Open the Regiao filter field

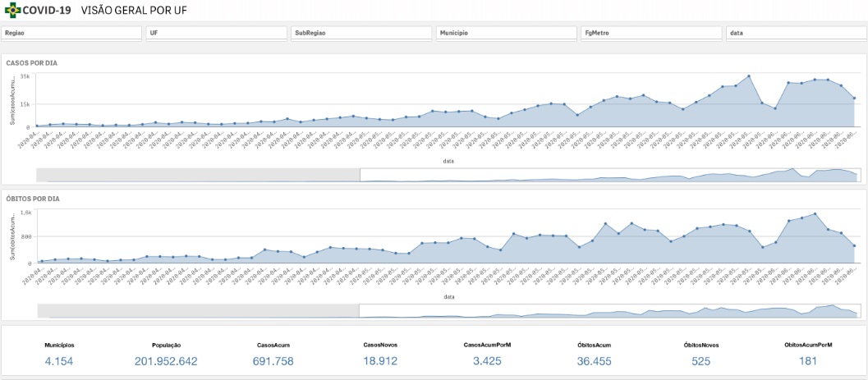click(72, 33)
